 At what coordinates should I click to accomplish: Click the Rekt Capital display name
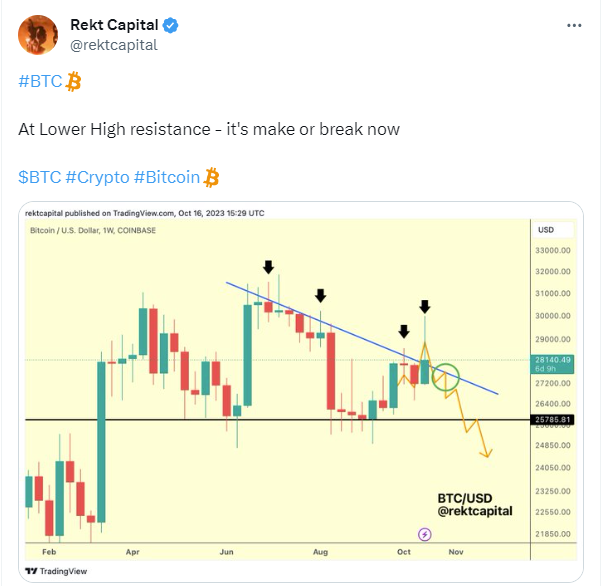pos(114,25)
